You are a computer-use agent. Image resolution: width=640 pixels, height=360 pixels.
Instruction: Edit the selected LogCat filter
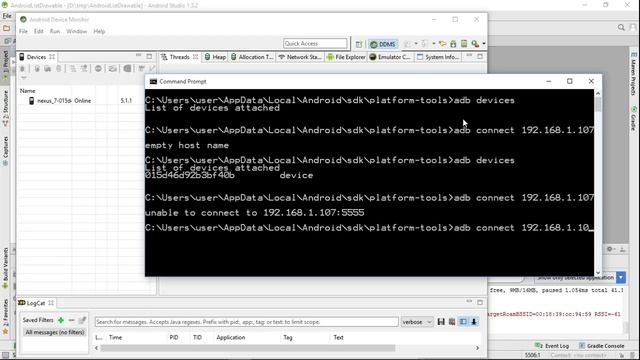82,320
